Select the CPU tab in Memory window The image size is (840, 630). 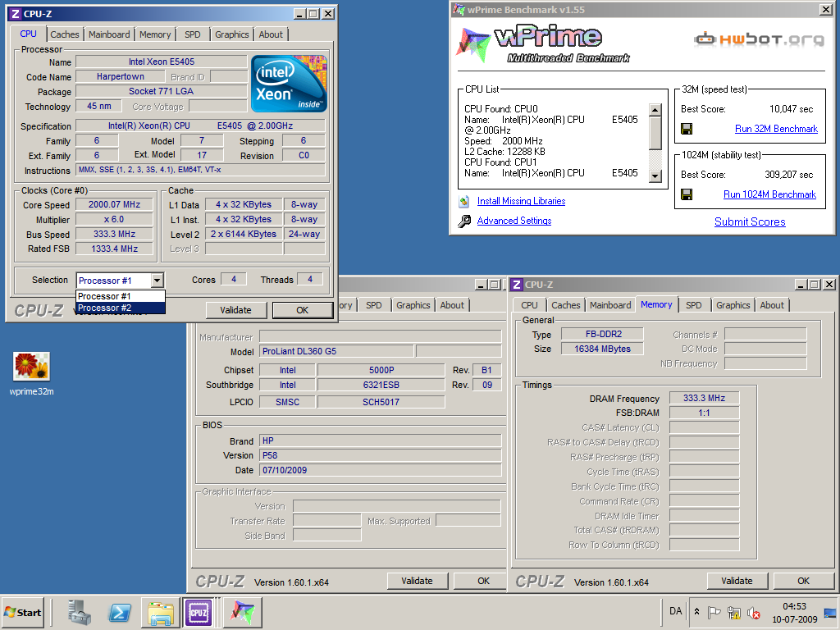(x=529, y=305)
